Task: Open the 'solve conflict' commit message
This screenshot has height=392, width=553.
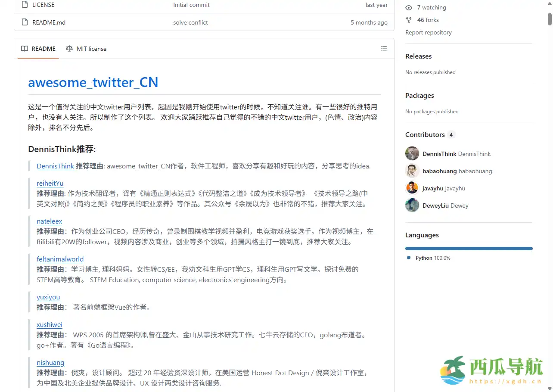Action: tap(190, 22)
